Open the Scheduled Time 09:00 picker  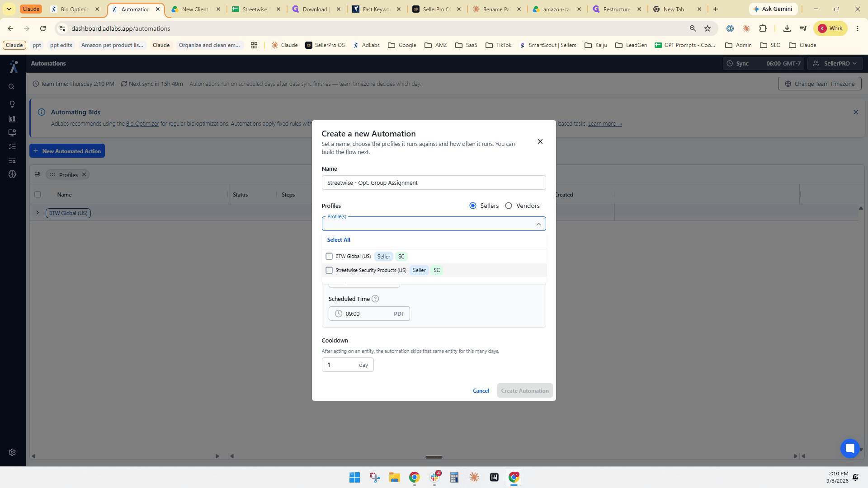pyautogui.click(x=369, y=314)
